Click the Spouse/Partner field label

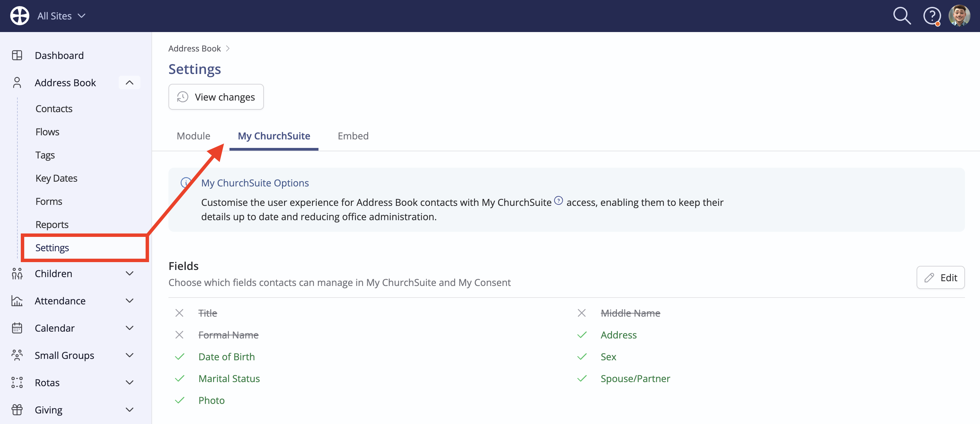pyautogui.click(x=635, y=378)
